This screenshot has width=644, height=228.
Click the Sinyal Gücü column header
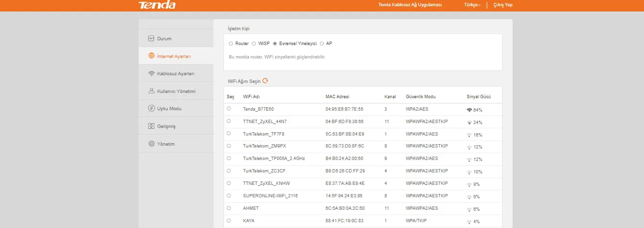[x=478, y=97]
